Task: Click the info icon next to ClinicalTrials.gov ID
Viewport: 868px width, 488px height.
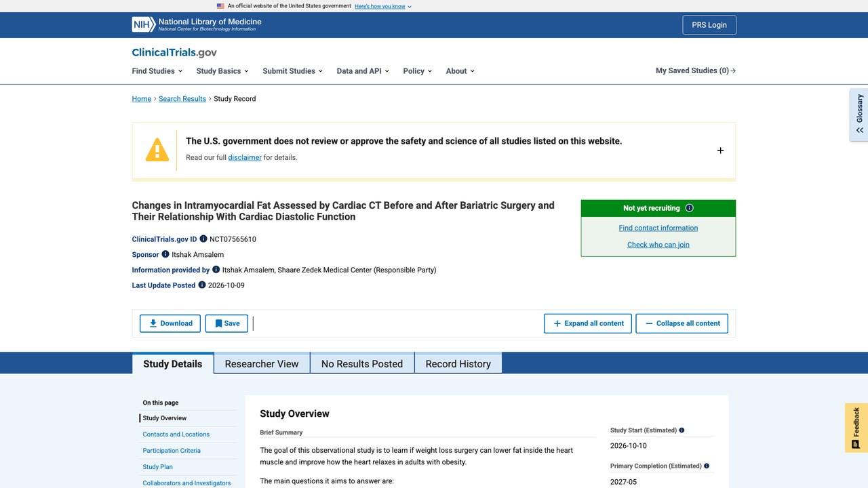Action: pyautogui.click(x=203, y=239)
